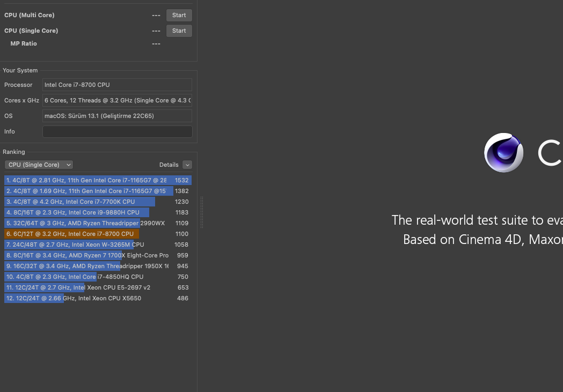The height and width of the screenshot is (392, 563).
Task: Click the Cinebench sphere logo
Action: 503,153
